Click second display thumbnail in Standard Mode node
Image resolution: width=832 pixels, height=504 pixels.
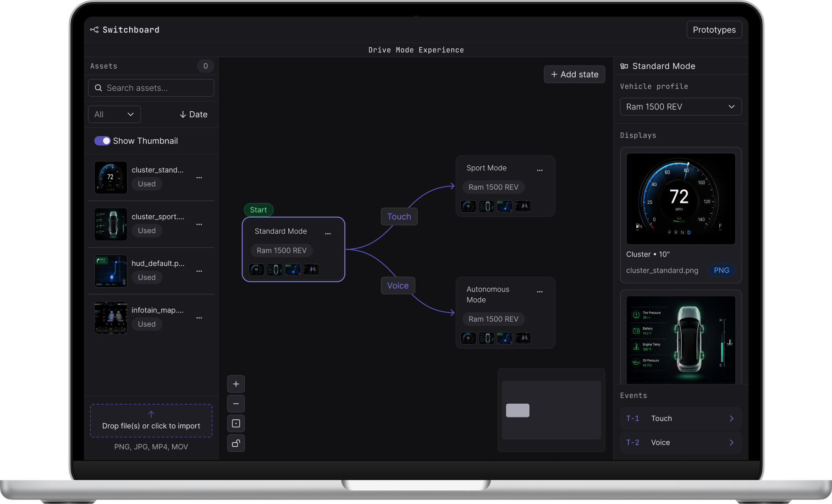(x=275, y=269)
